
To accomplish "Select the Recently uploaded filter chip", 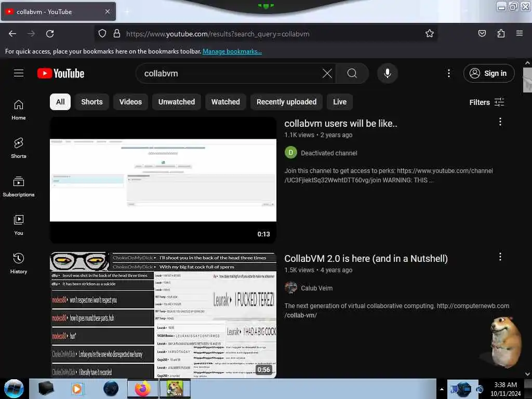I will [x=286, y=102].
